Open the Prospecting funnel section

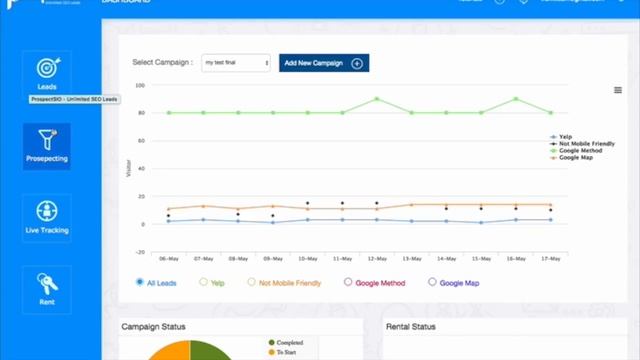point(47,147)
